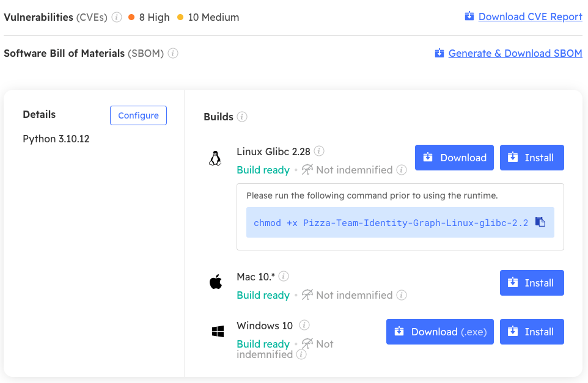Download the Linux Glibc 2.28 build

[x=455, y=158]
